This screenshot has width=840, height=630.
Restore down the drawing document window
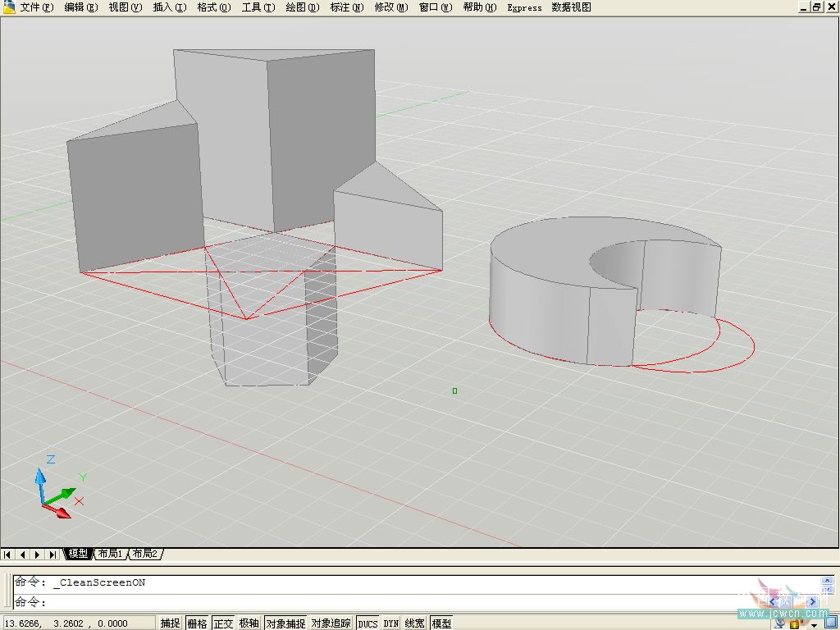(816, 7)
